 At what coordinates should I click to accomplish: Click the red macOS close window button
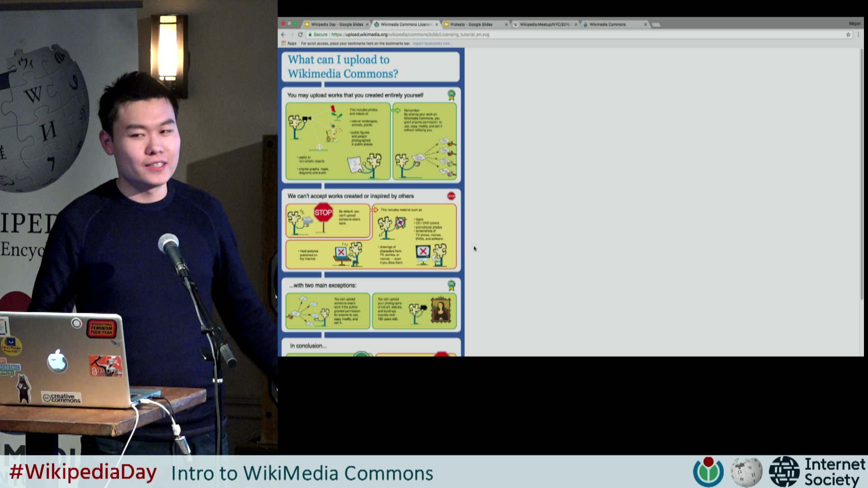[x=283, y=23]
